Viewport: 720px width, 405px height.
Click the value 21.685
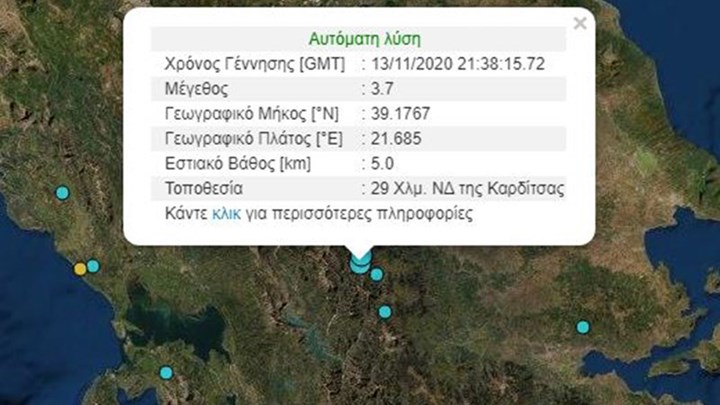click(396, 139)
